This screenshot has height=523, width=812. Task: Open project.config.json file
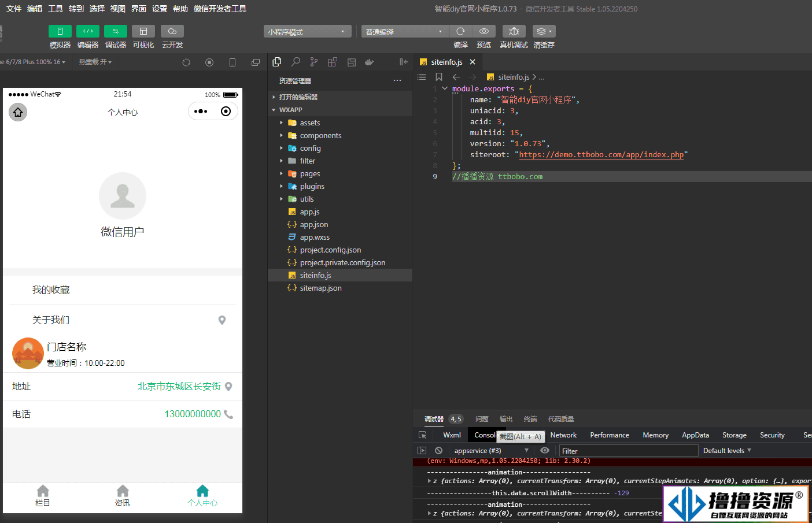[x=340, y=250]
